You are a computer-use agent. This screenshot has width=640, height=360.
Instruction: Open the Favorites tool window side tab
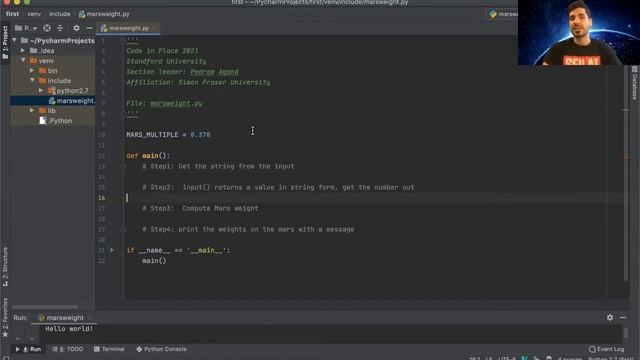[x=5, y=318]
